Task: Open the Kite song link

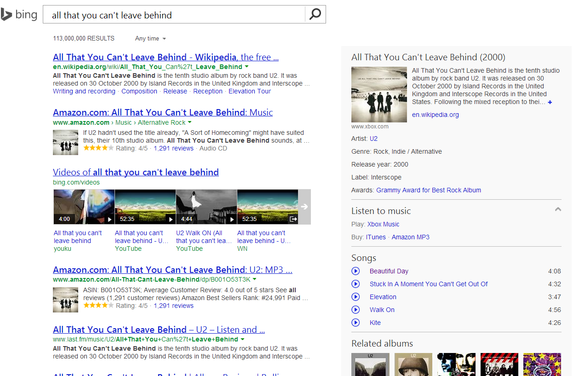Action: pyautogui.click(x=375, y=323)
